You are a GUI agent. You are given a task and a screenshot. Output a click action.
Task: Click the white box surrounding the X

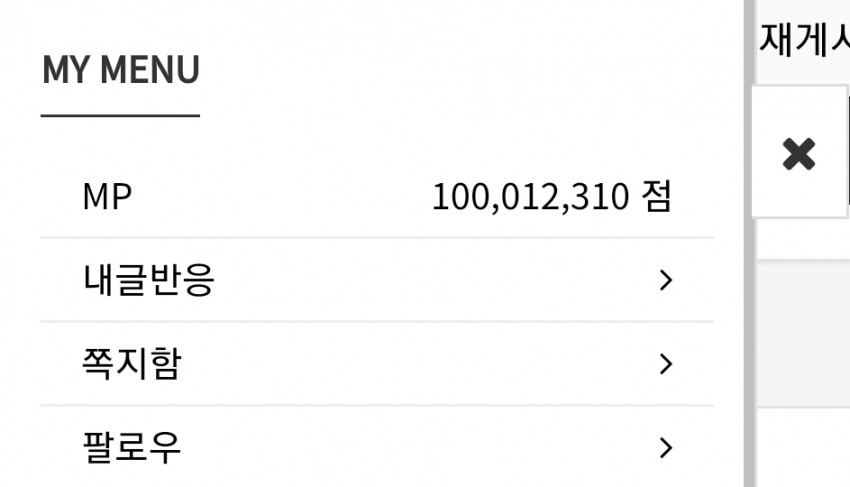click(800, 151)
